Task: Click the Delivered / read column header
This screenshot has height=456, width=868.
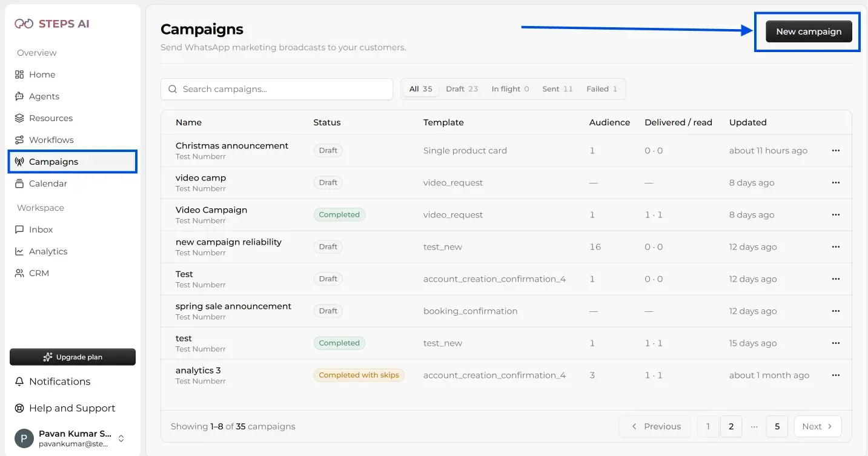Action: tap(678, 122)
